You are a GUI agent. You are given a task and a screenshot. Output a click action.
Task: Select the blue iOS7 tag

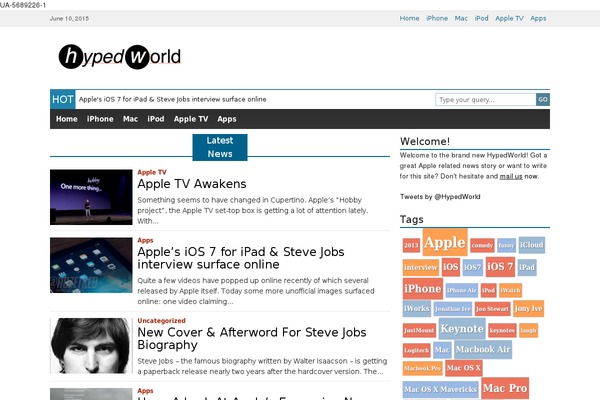473,267
